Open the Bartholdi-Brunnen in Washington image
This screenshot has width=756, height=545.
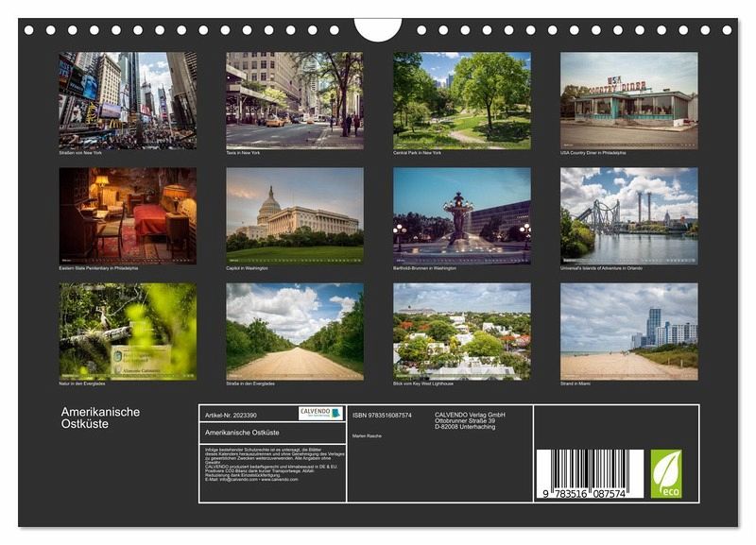tap(461, 215)
